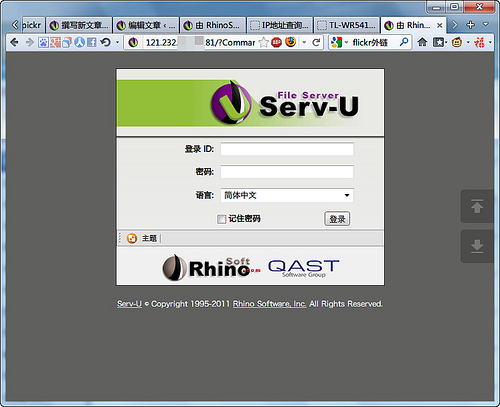Viewport: 500px width, 407px height.
Task: Click the Firefox icon in address bar
Action: click(291, 42)
